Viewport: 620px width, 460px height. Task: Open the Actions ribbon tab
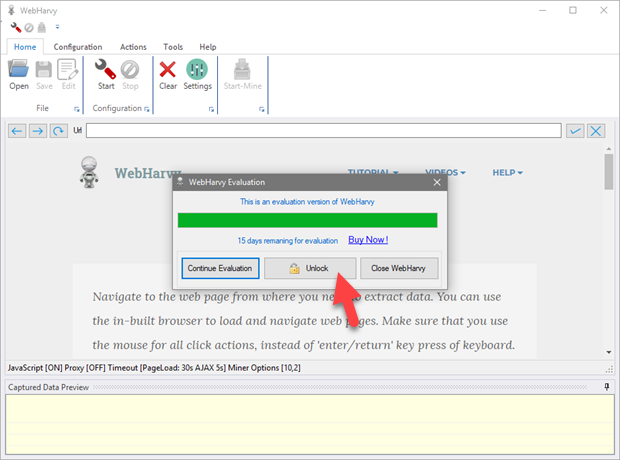(133, 47)
